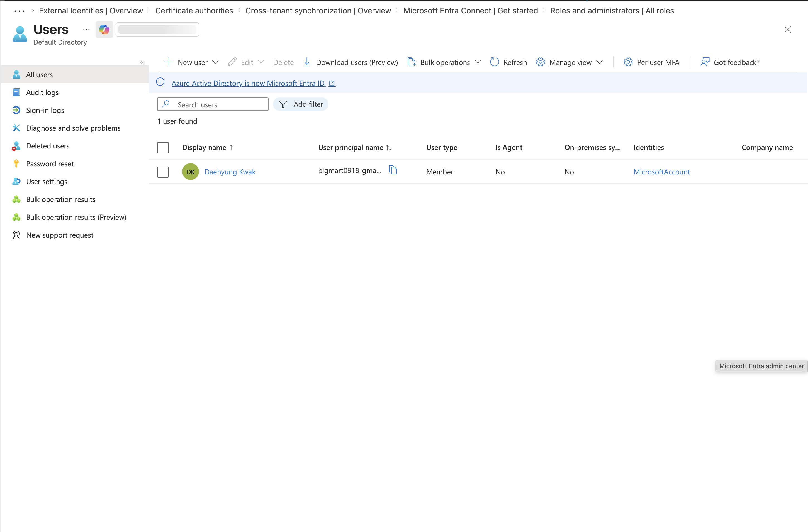808x532 pixels.
Task: Click the On-premises sync column header
Action: coord(592,147)
